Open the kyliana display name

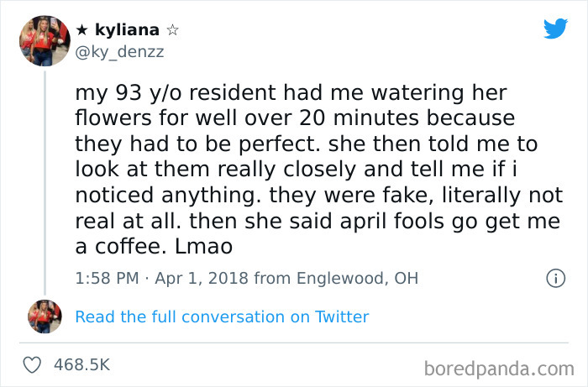point(127,30)
